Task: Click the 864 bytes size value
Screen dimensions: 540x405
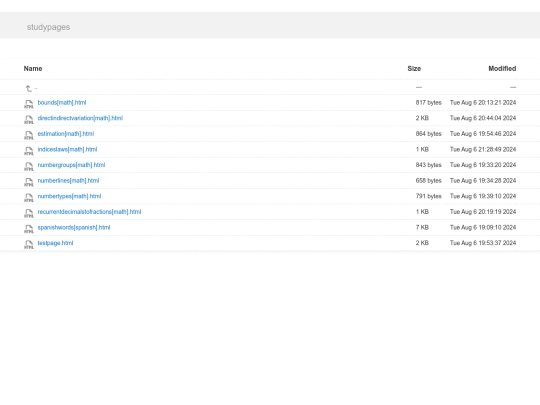Action: [428, 134]
